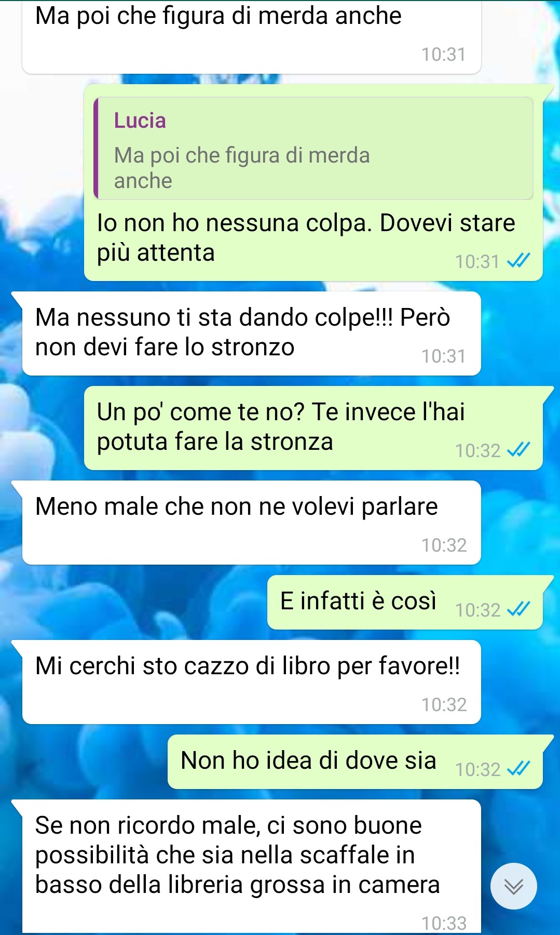Tap 10:31 timestamp on 'Ma nessuno ti sta dando'
The width and height of the screenshot is (560, 935).
click(x=444, y=356)
